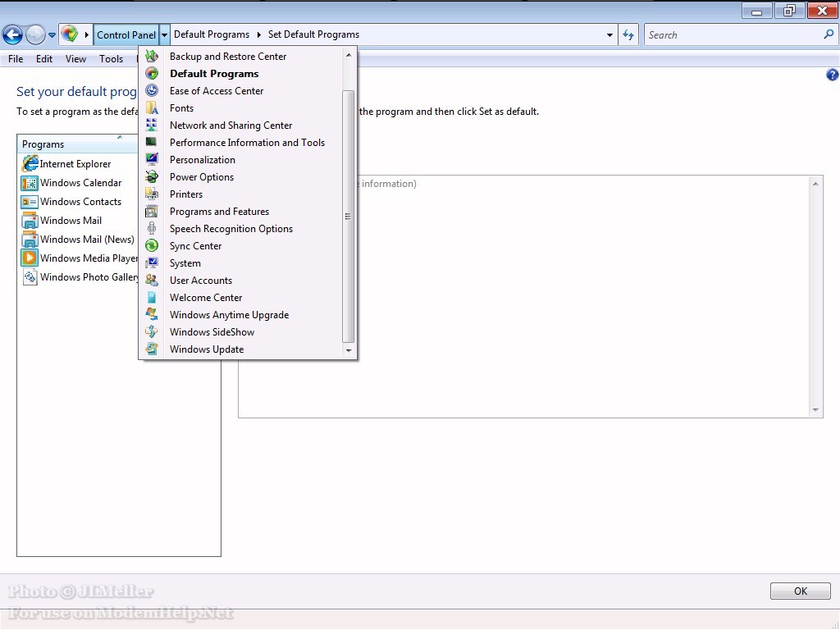Screen dimensions: 840x630
Task: Select Windows Mail in programs list
Action: click(x=71, y=220)
